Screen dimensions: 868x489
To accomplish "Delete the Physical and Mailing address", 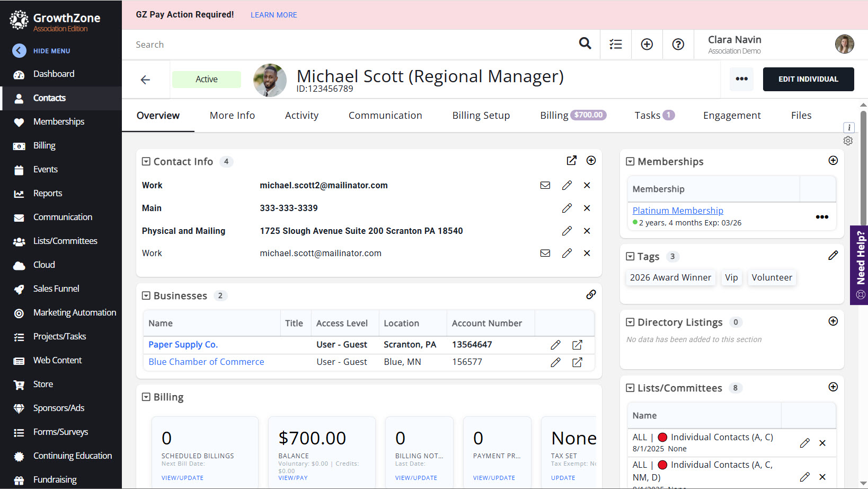I will [x=587, y=231].
